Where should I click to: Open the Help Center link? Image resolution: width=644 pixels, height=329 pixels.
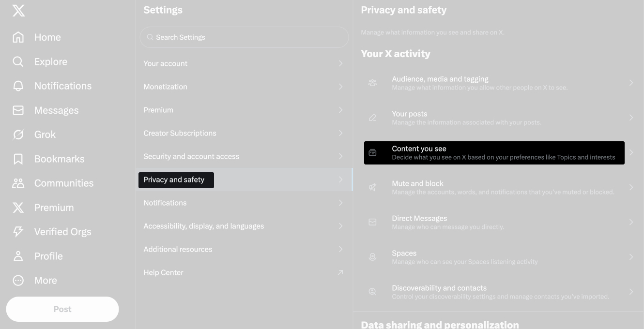click(x=244, y=272)
